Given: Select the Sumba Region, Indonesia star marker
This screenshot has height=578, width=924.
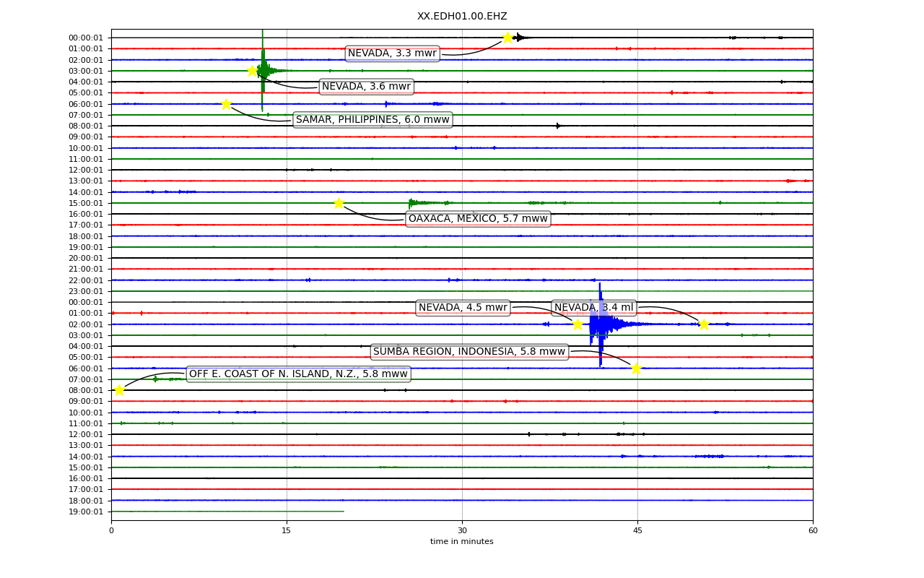Looking at the screenshot, I should pos(636,368).
